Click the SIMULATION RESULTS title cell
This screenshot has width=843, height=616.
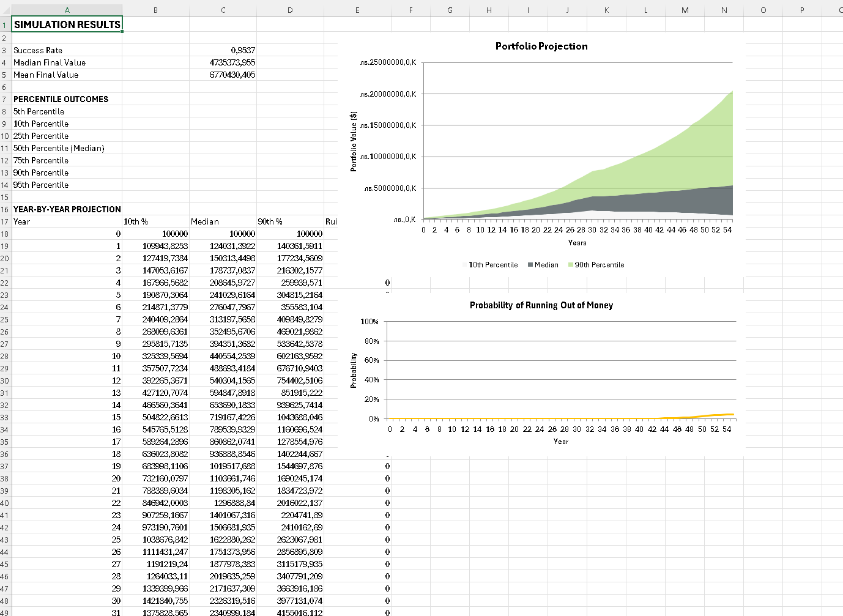(x=67, y=24)
